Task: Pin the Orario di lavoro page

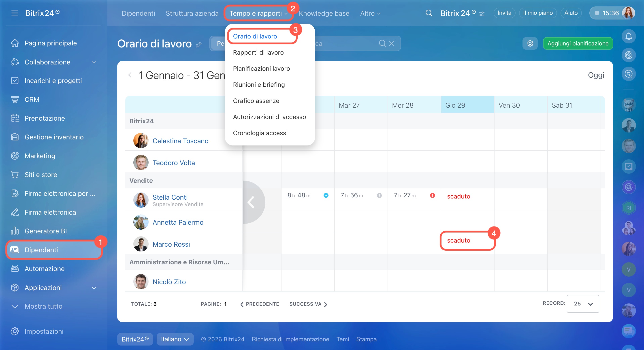Action: pyautogui.click(x=199, y=45)
